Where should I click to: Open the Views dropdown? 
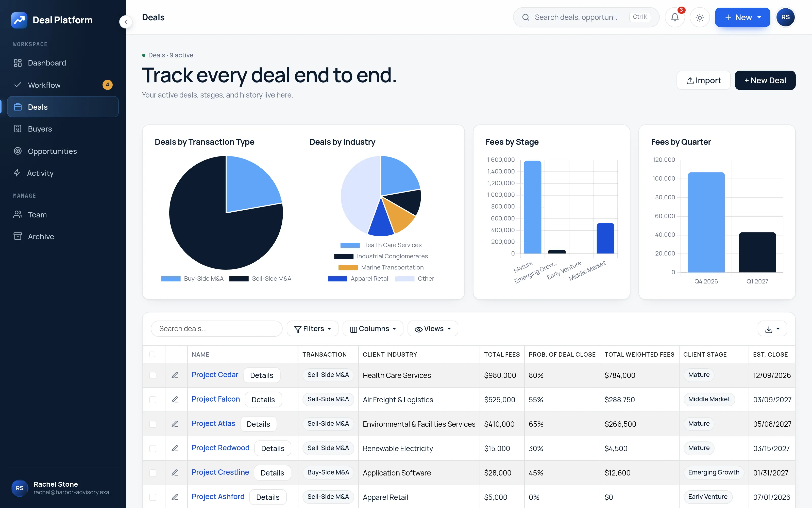432,329
